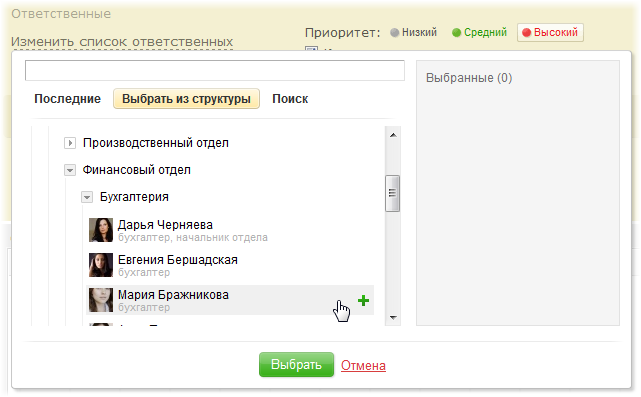The image size is (641, 397).
Task: Expand Производственный отдел node
Action: pos(70,143)
